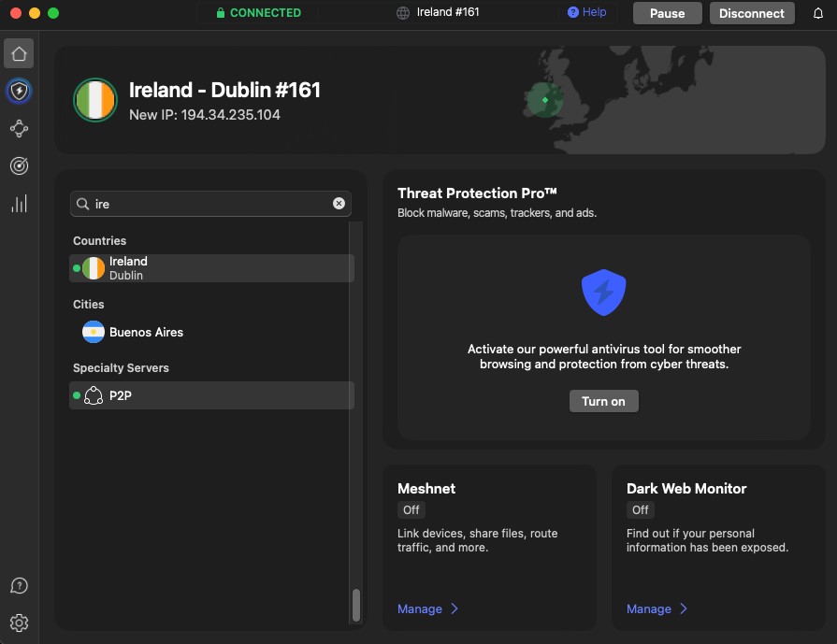Turn on Threat Protection Pro
This screenshot has height=644, width=837.
coord(603,401)
